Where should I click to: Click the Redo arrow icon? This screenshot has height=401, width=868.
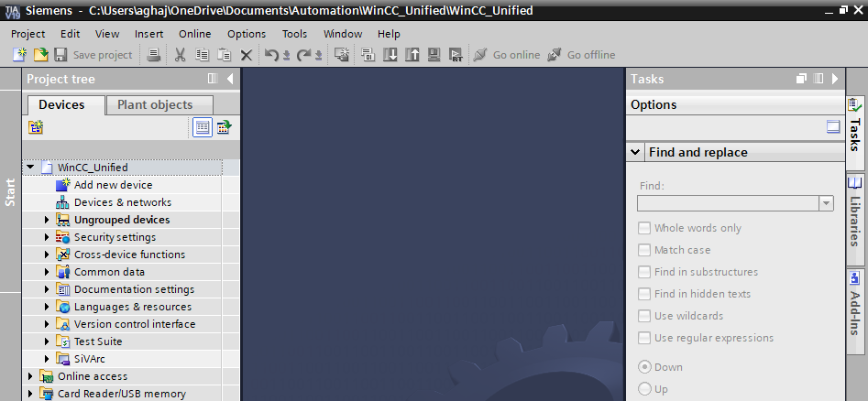(303, 54)
